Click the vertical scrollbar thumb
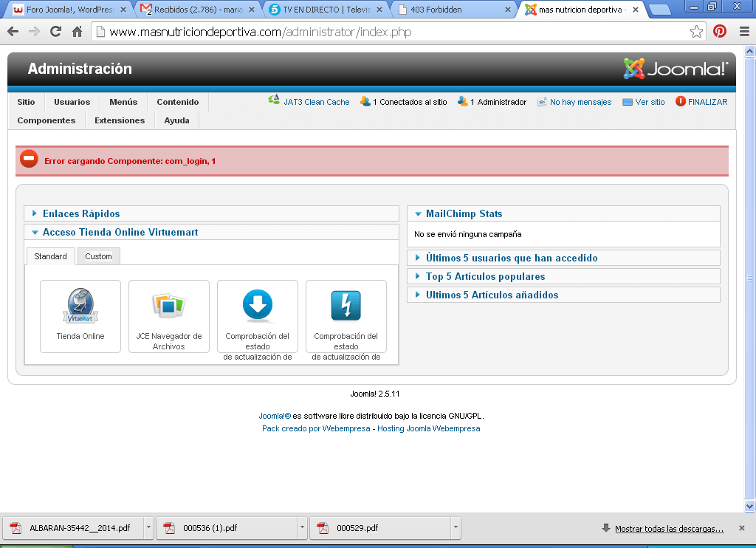Screen dimensions: 756x548 [x=750, y=278]
